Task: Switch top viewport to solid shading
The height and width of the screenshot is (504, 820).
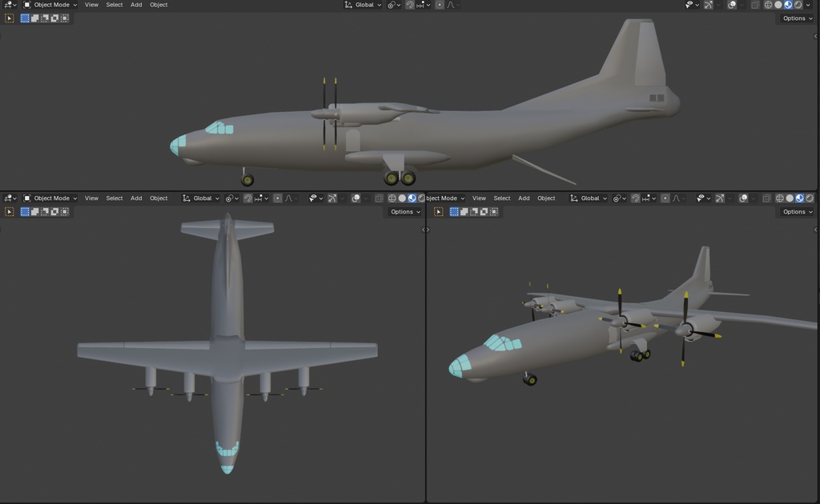Action: pos(778,5)
